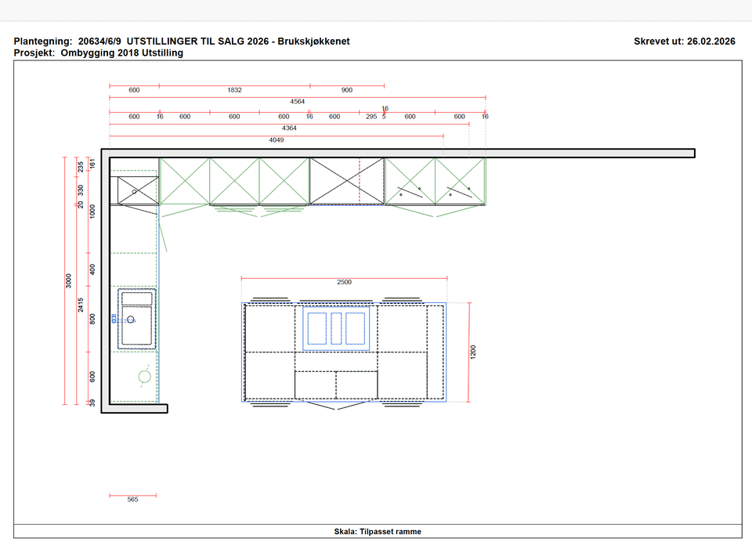This screenshot has height=560, width=752.
Task: Click the 1832 dimension label
Action: coord(234,90)
